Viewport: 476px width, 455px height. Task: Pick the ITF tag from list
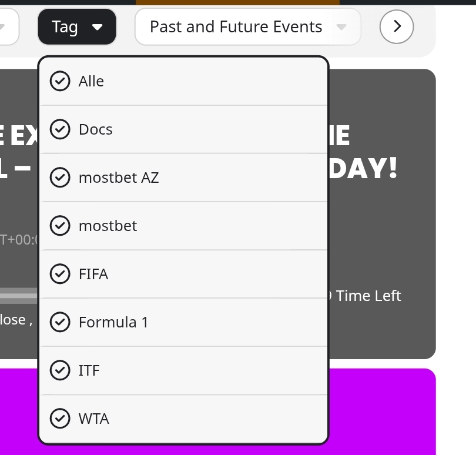click(89, 370)
